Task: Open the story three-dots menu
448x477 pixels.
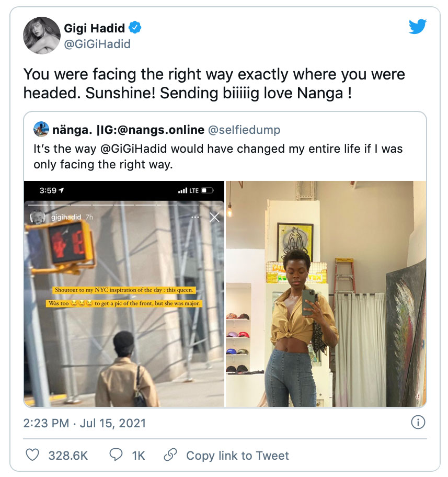Action: tap(196, 217)
